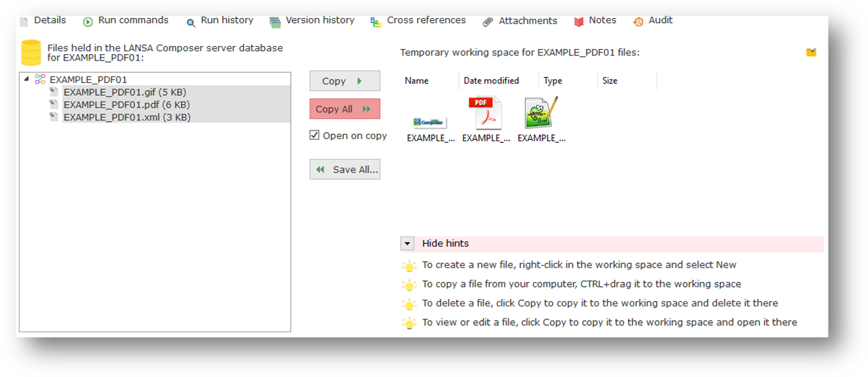Click the Save All... button

click(345, 169)
